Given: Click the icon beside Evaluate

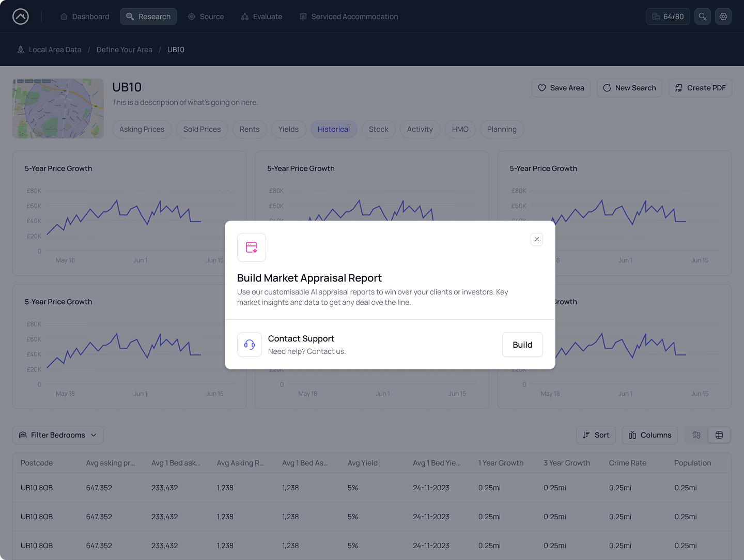Looking at the screenshot, I should 245,17.
